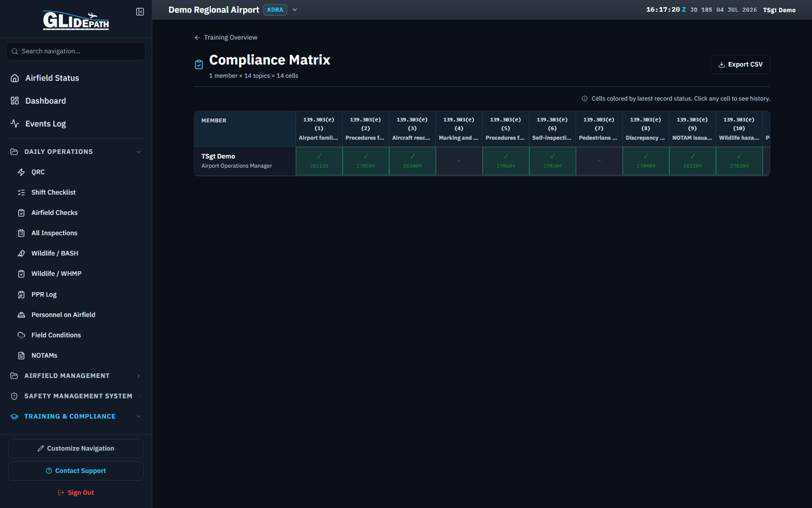Sign out of the application
Viewport: 812px width, 508px height.
pos(76,493)
